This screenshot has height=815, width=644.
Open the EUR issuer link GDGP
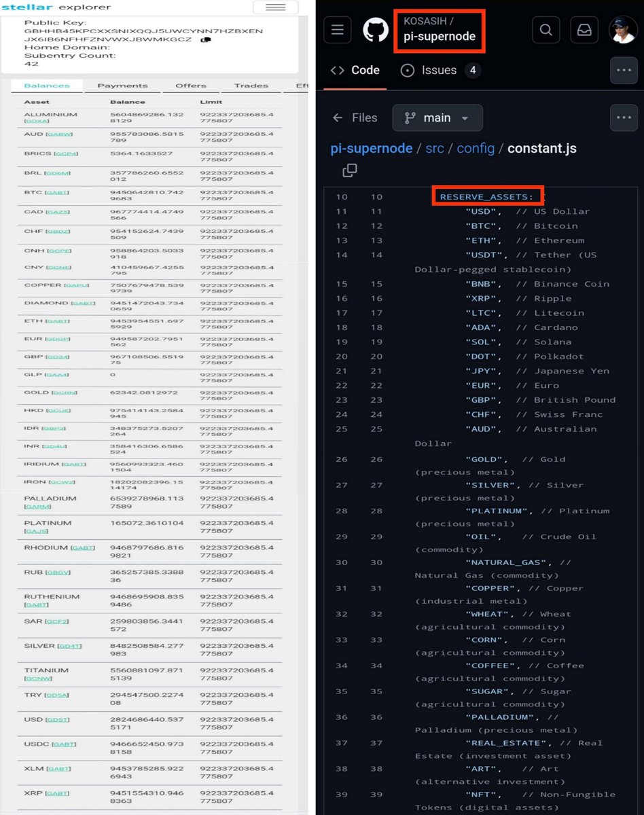tap(57, 339)
